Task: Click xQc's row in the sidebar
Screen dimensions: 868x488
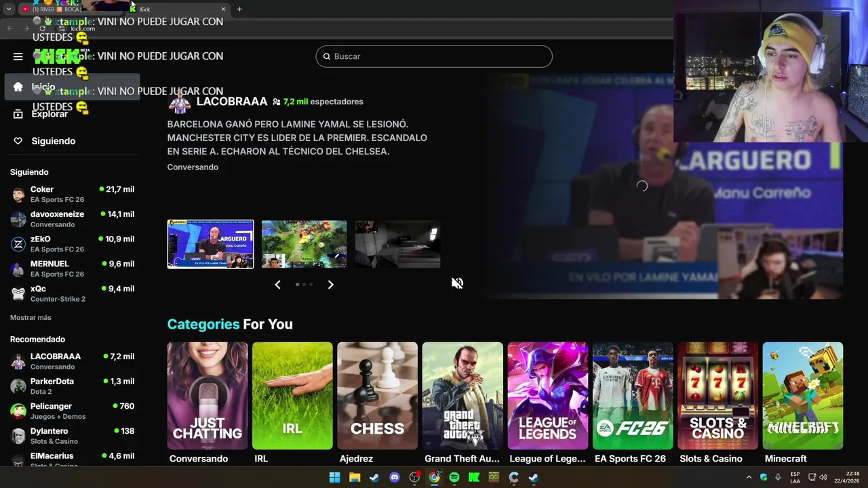Action: [x=73, y=293]
